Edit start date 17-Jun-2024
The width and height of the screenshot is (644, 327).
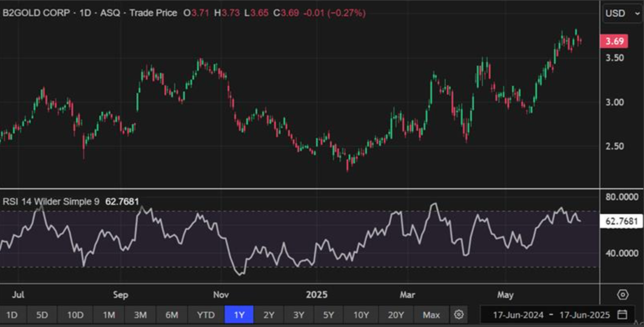click(x=518, y=315)
